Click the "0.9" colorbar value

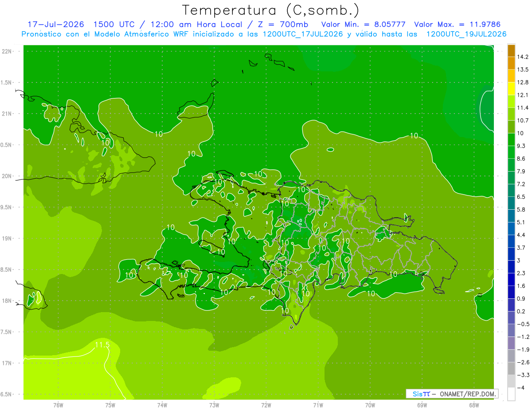click(521, 298)
